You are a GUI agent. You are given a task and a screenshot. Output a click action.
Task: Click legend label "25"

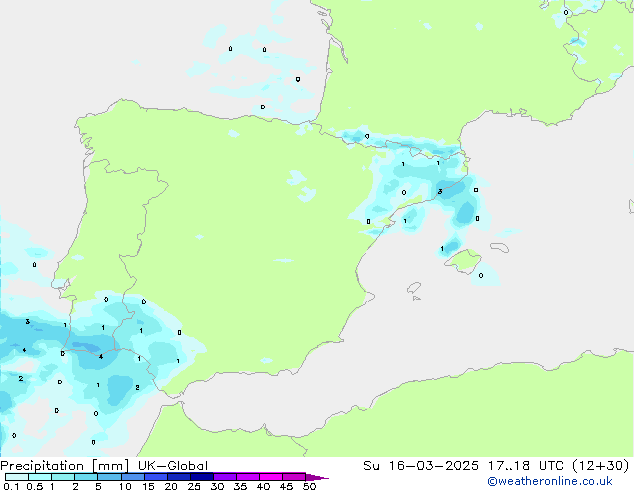point(194,486)
